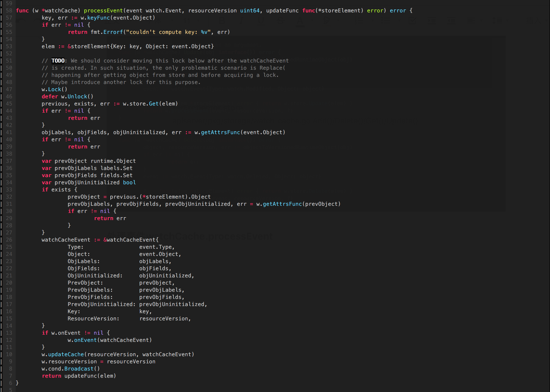This screenshot has width=550, height=392.
Task: Click the 'ObjLabels:' struct field
Action: click(x=84, y=261)
